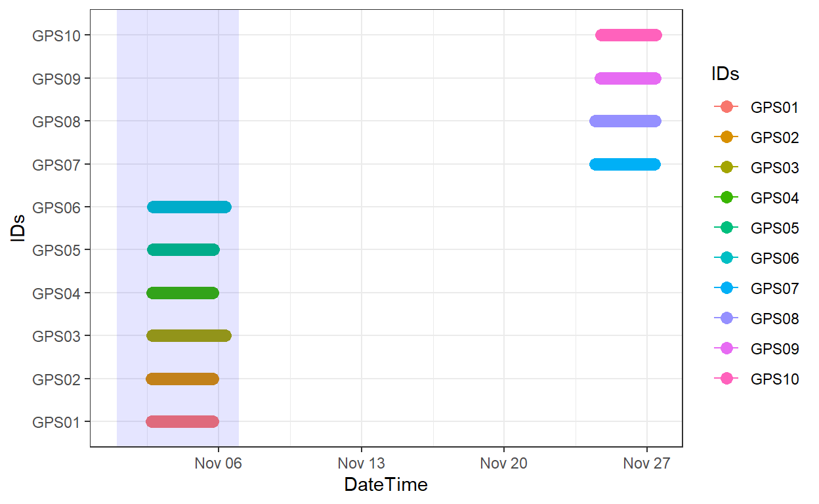Image resolution: width=819 pixels, height=504 pixels.
Task: Click the GPS01 legend color dot
Action: [x=726, y=108]
